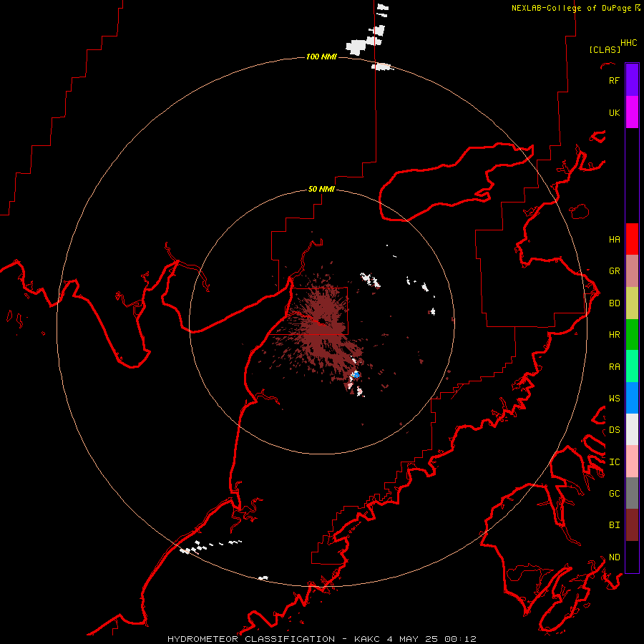The height and width of the screenshot is (644, 644).
Task: Click the Hydrometeor Classification KAKC title caption
Action: 321,639
